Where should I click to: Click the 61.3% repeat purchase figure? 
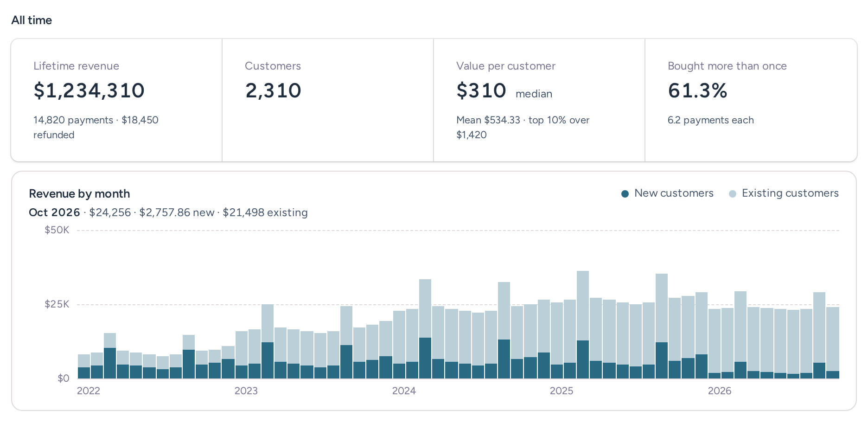(x=697, y=90)
